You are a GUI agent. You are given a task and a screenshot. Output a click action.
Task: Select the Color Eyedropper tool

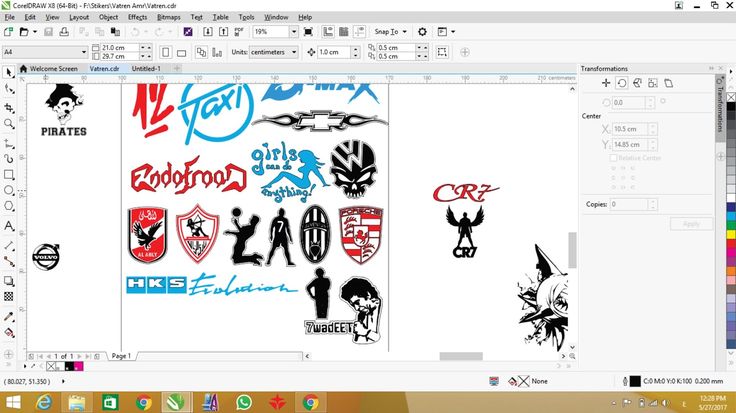pyautogui.click(x=8, y=317)
